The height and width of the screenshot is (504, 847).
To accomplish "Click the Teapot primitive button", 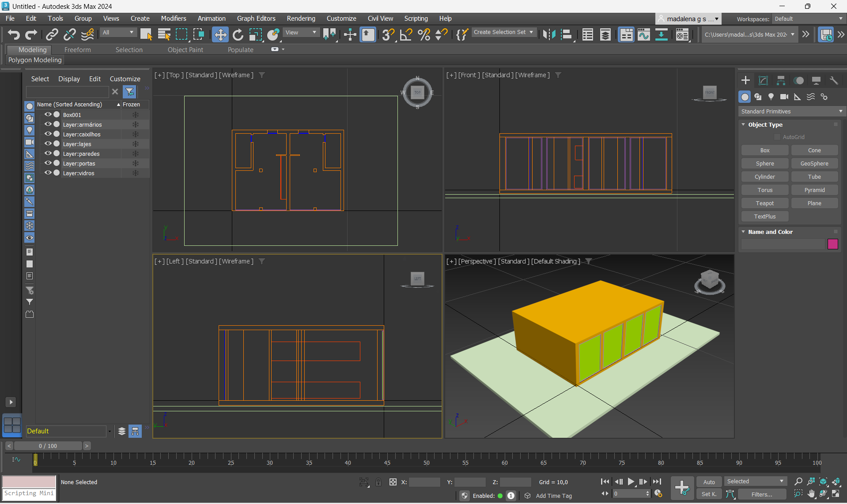I will 764,203.
